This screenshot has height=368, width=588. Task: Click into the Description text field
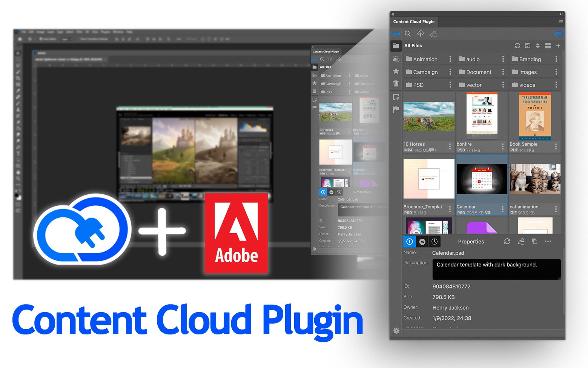coord(496,269)
